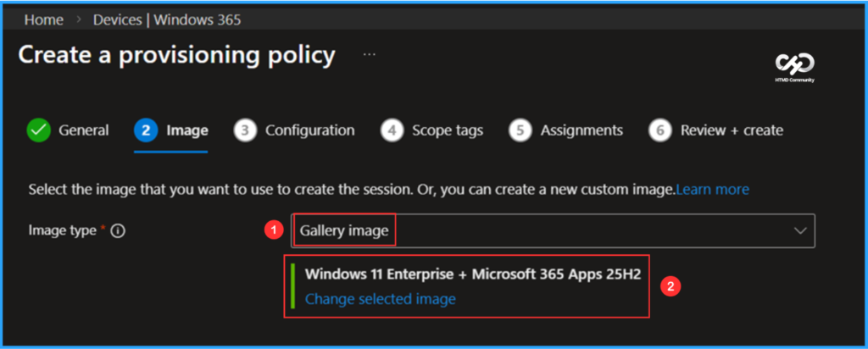Click Change selected image link

[x=381, y=299]
